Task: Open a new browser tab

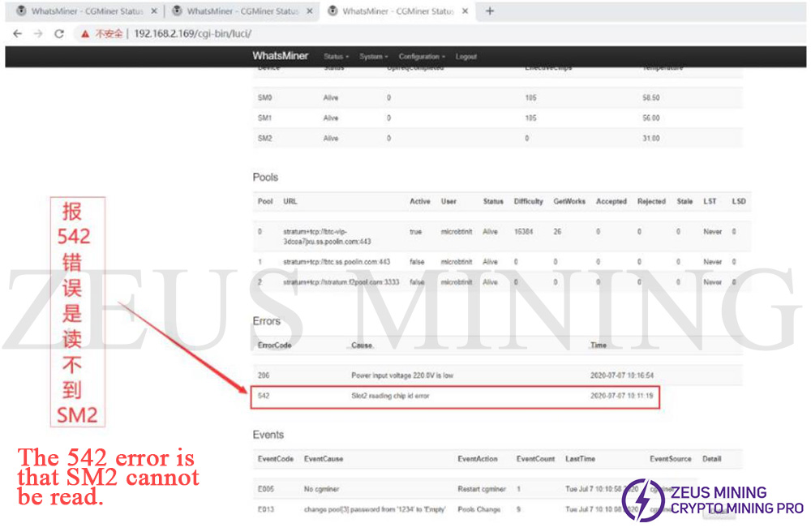Action: pos(490,11)
